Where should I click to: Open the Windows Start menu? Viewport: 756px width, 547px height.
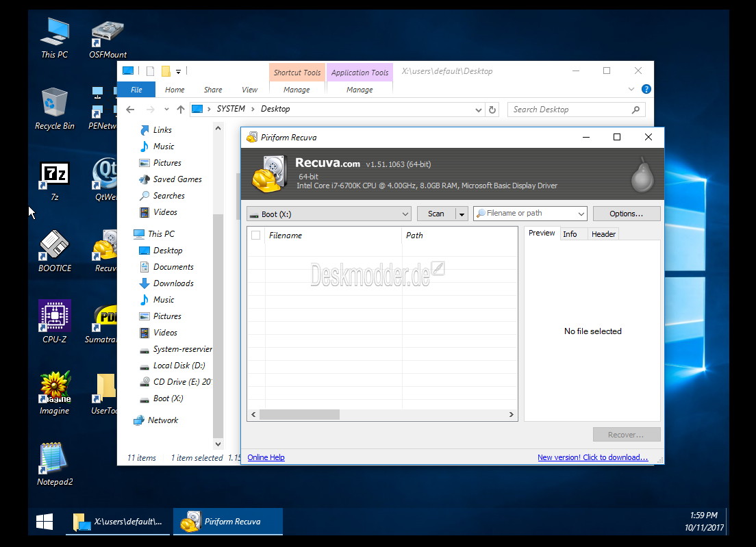pyautogui.click(x=45, y=522)
